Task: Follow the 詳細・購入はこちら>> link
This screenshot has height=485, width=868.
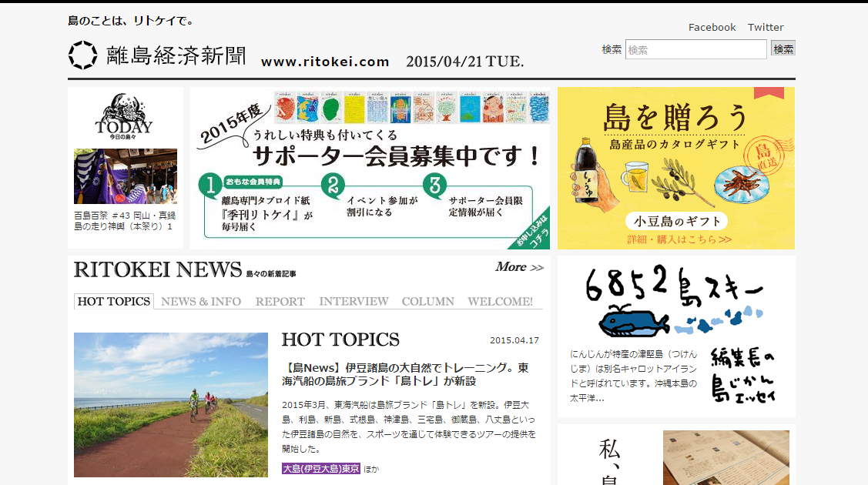Action: (679, 239)
